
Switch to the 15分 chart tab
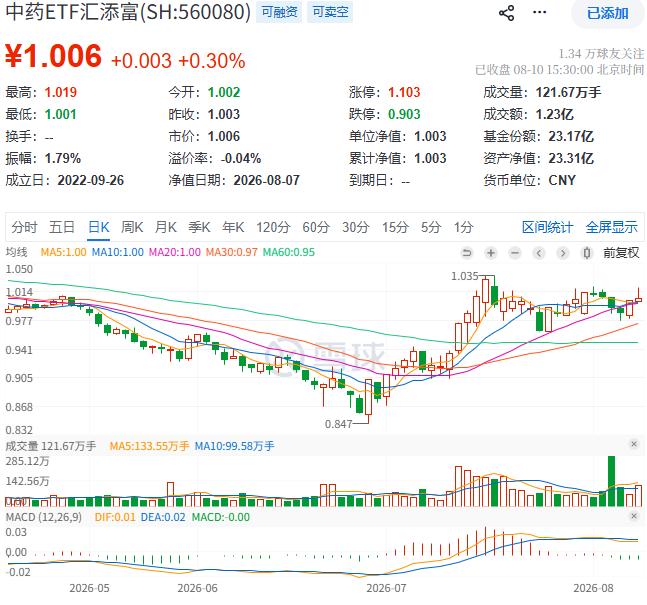tap(395, 227)
